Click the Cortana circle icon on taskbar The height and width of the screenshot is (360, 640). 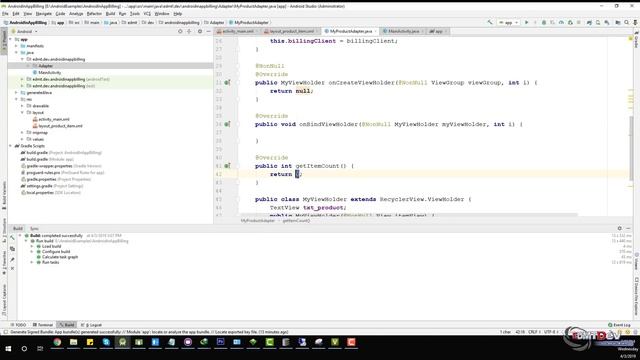24,349
